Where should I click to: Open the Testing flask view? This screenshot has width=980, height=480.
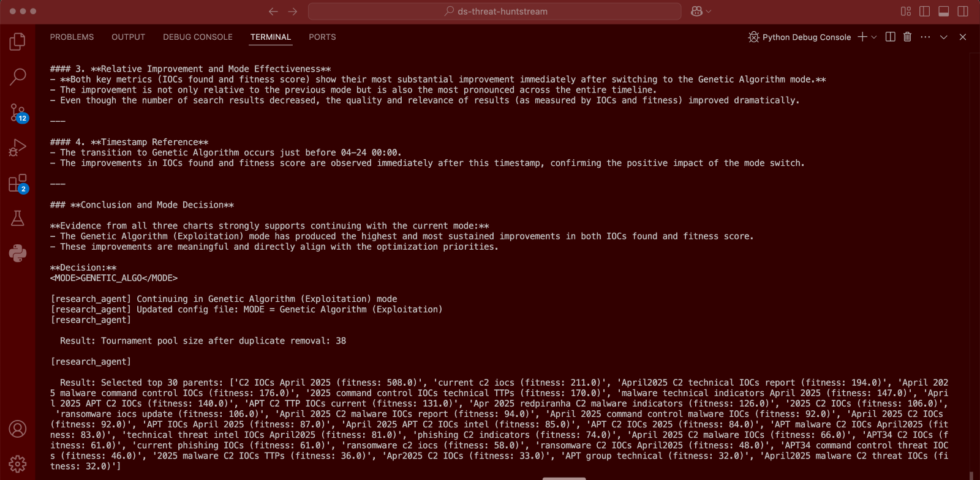tap(18, 219)
